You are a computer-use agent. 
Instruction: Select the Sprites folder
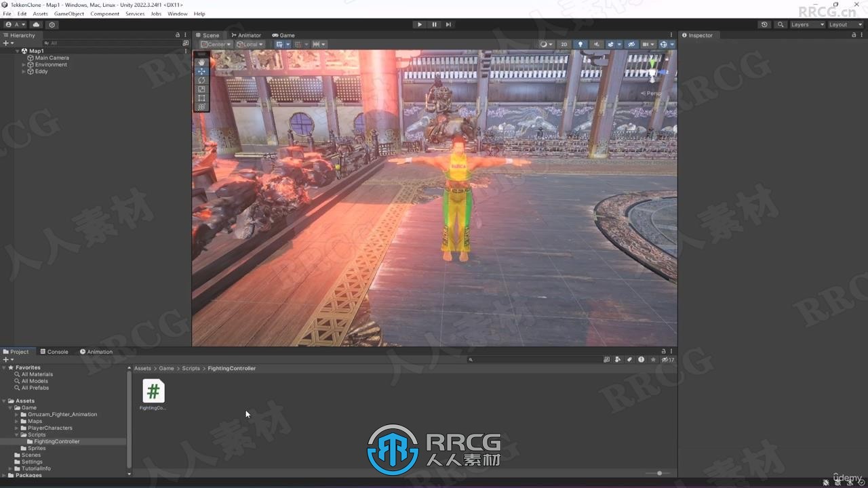[x=37, y=448]
